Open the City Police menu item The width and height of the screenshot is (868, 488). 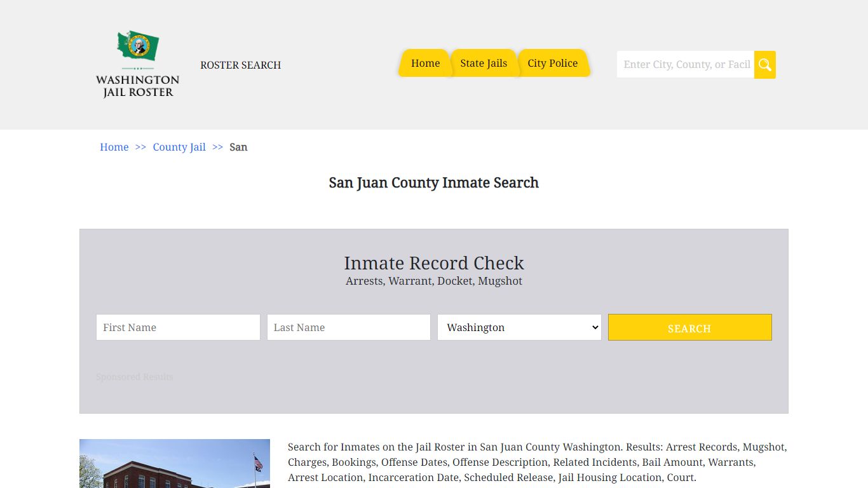553,63
